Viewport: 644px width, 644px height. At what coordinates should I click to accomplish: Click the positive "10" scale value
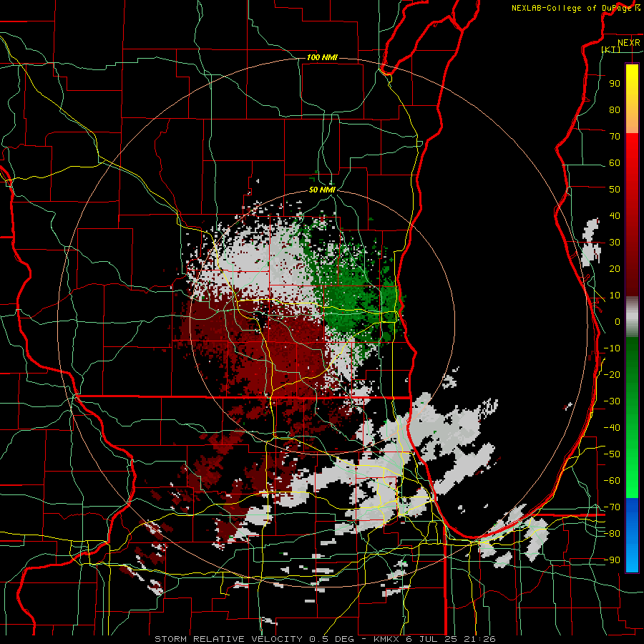[x=615, y=296]
